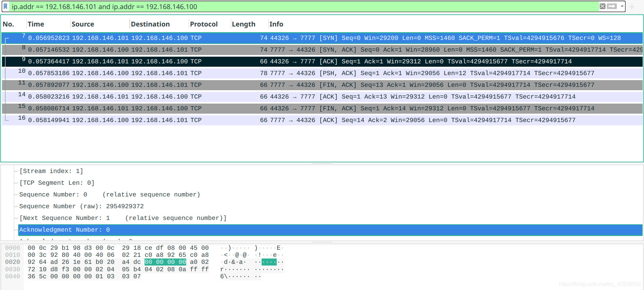The height and width of the screenshot is (290, 644).
Task: Open the display filter bookmark menu
Action: point(5,6)
